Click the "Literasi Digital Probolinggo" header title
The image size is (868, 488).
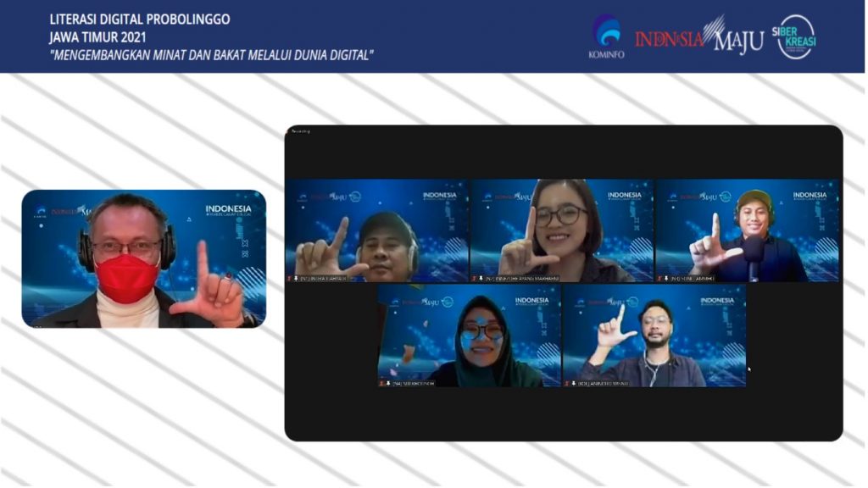139,19
